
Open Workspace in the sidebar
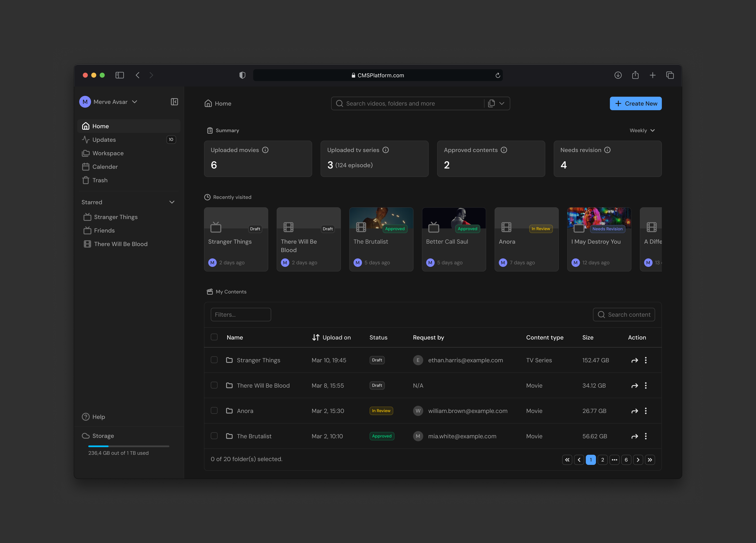129,153
